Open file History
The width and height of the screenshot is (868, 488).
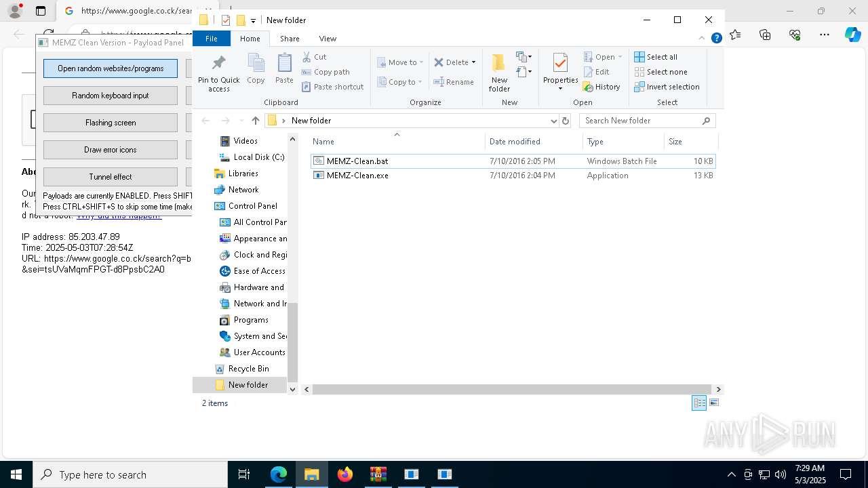(601, 87)
